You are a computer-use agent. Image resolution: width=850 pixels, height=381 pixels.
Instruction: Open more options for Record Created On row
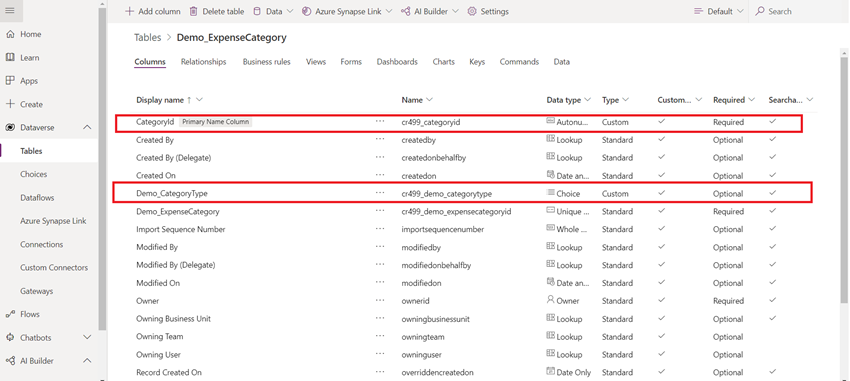(x=380, y=372)
